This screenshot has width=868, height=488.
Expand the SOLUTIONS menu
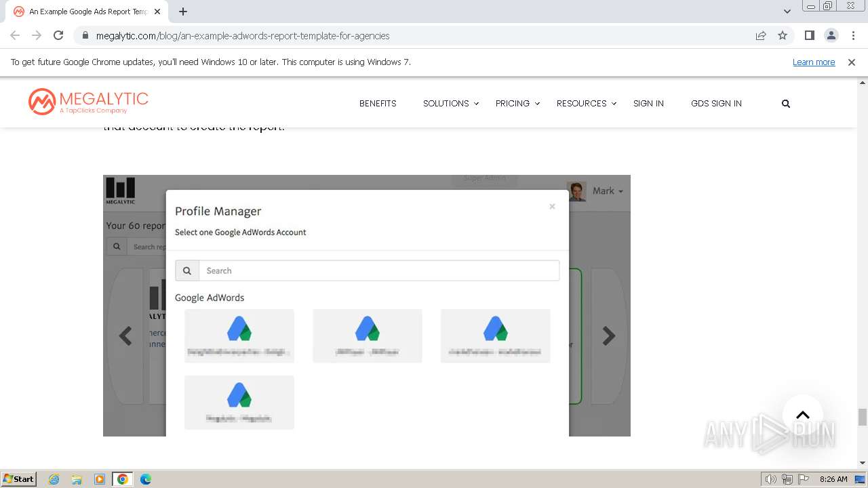[x=451, y=104]
